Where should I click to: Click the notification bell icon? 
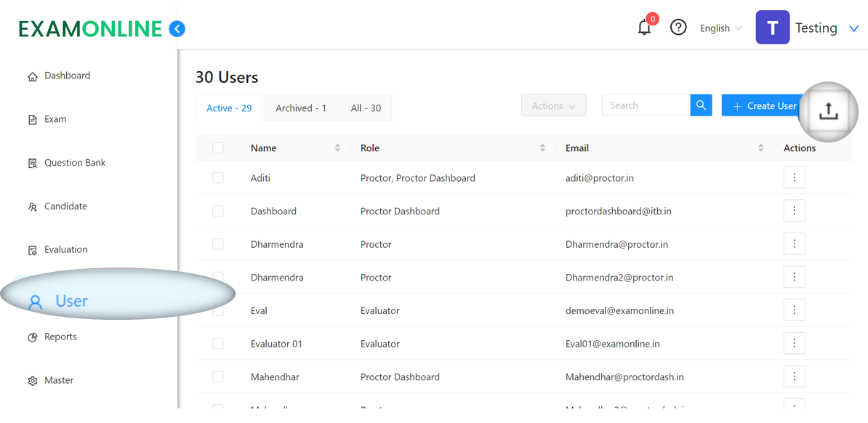coord(644,28)
